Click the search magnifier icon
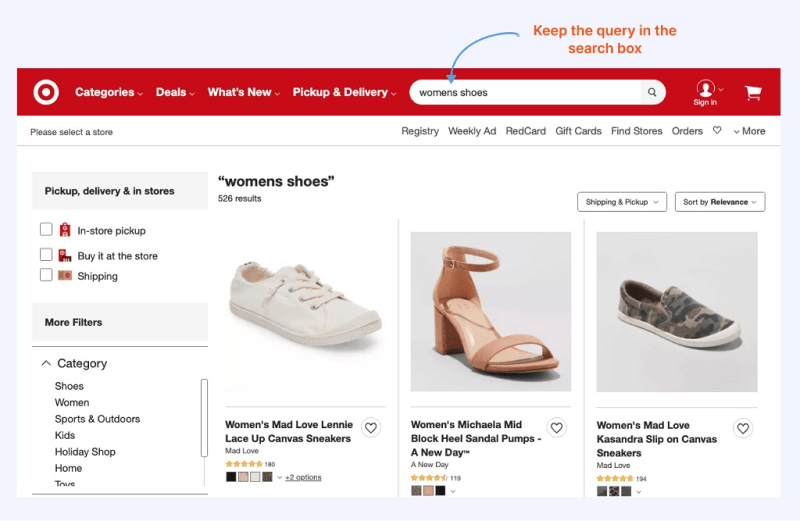The height and width of the screenshot is (521, 800). [x=652, y=92]
